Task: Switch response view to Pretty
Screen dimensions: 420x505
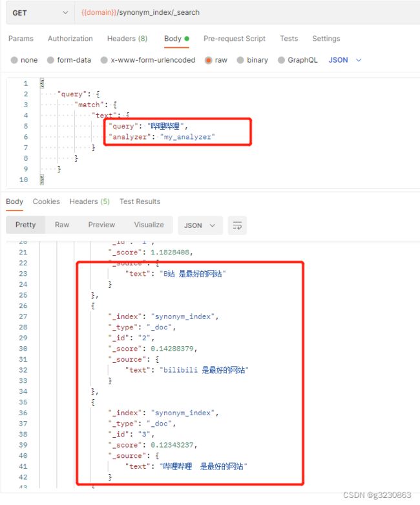Action: 25,225
